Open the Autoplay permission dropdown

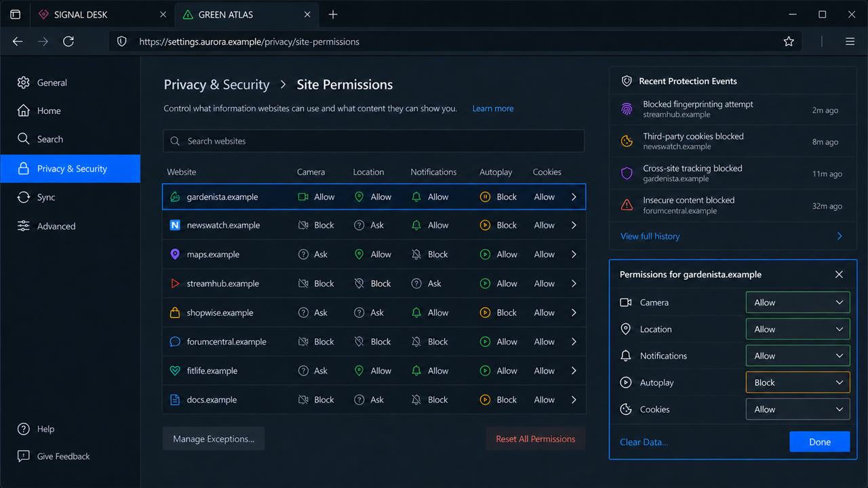click(x=798, y=382)
